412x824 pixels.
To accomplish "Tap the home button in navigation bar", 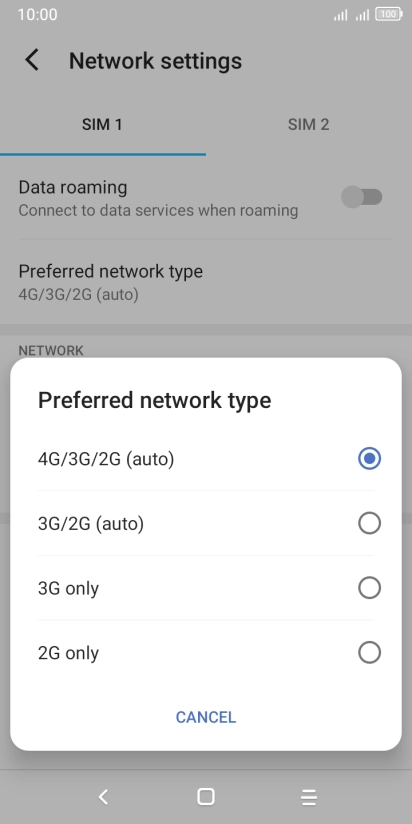I will pos(205,797).
